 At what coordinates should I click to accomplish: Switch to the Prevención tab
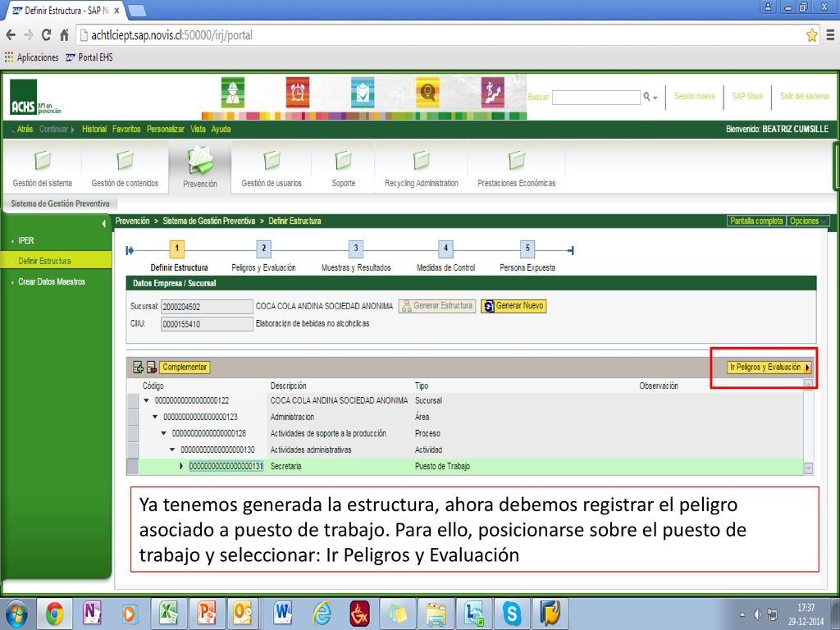[200, 168]
